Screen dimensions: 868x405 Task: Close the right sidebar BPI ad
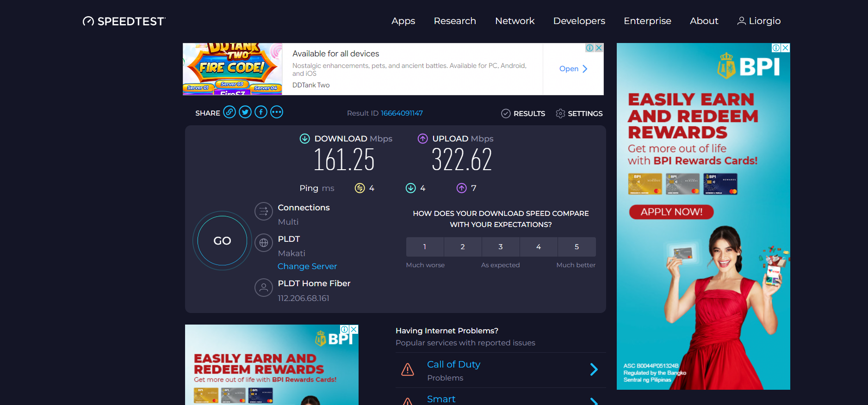(x=785, y=48)
